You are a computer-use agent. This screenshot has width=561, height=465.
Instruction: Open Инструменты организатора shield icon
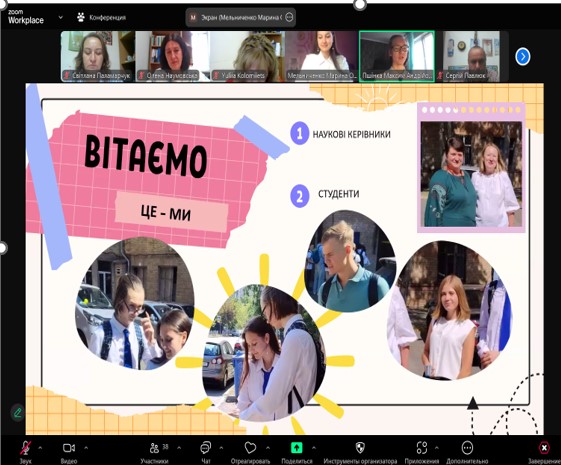point(360,448)
